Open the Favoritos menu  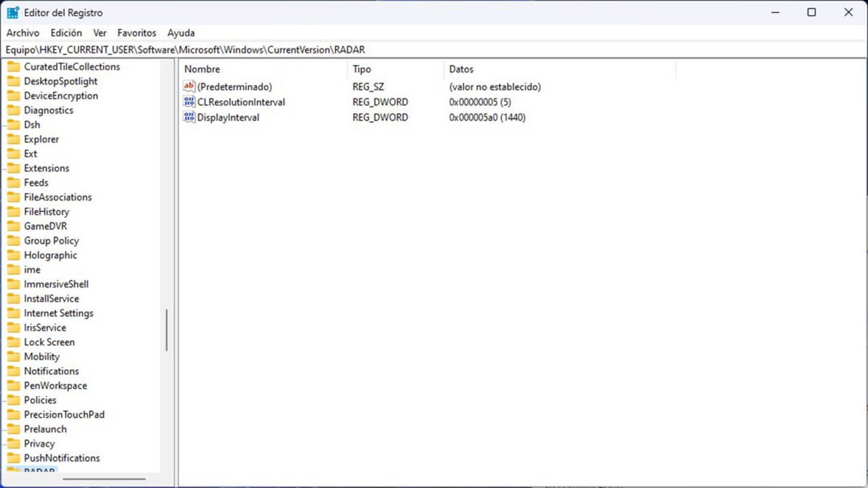(x=137, y=33)
